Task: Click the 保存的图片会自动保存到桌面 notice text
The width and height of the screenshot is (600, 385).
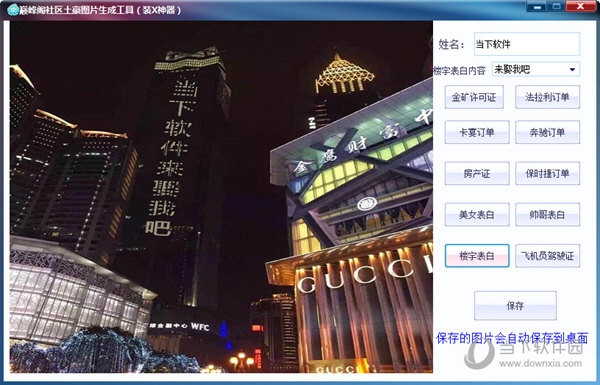Action: (512, 338)
